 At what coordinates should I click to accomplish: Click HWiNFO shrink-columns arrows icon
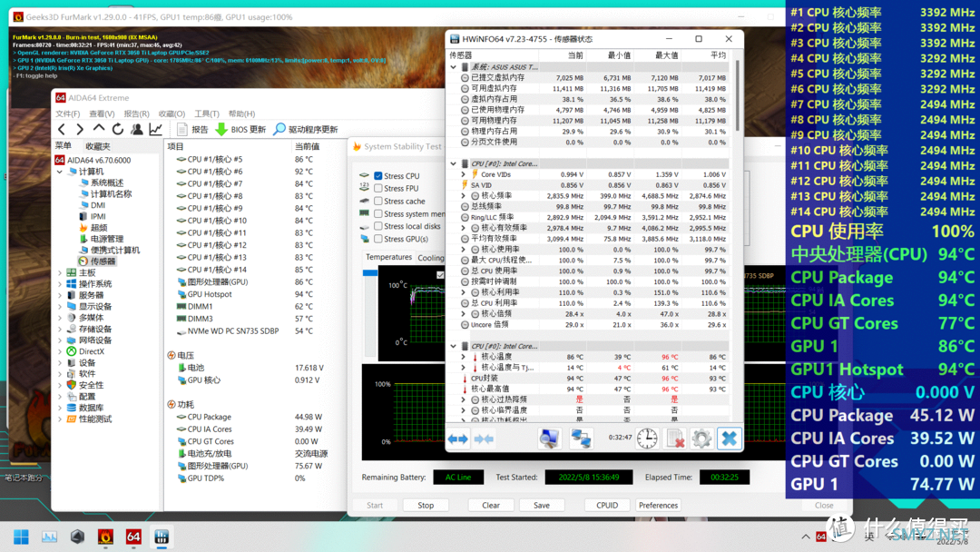coord(484,439)
